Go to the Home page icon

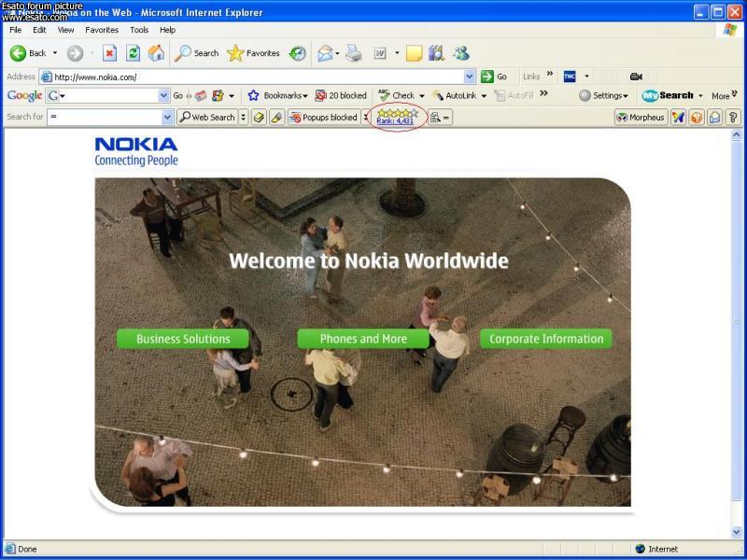[156, 53]
